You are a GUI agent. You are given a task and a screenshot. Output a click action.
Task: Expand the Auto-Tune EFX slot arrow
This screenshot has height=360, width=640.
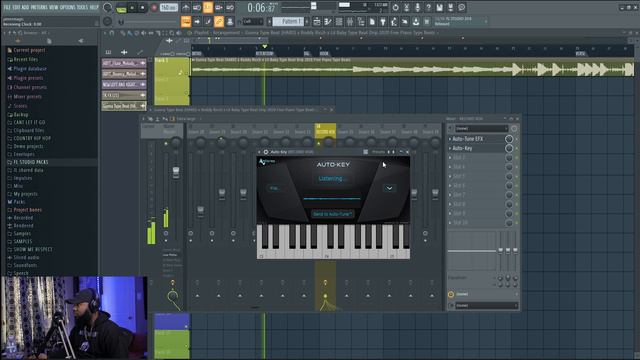pos(450,139)
